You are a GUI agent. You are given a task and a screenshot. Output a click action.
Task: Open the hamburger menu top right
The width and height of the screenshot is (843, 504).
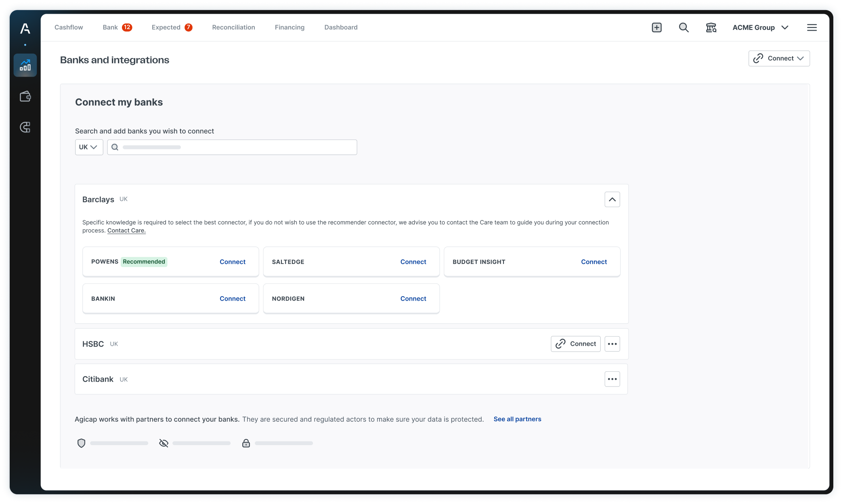tap(812, 27)
